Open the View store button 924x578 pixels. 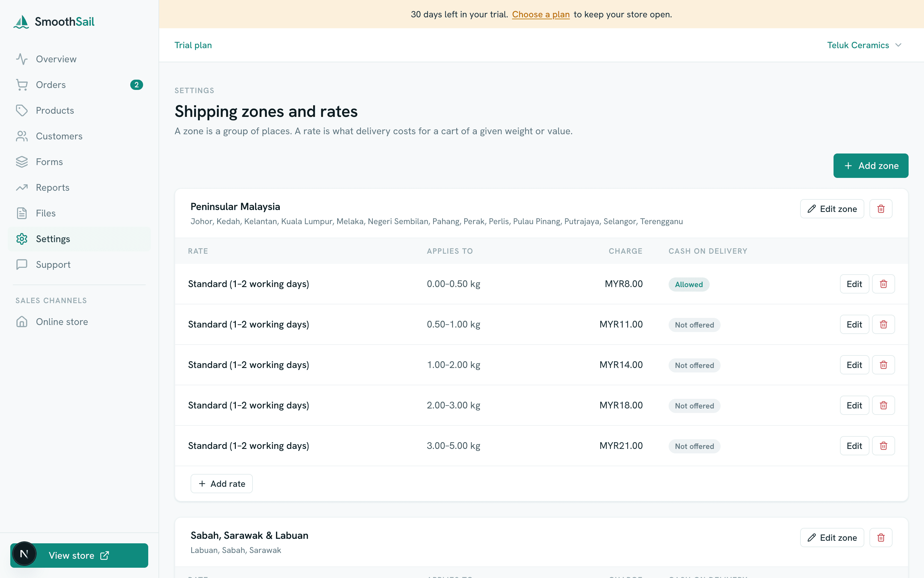(79, 556)
